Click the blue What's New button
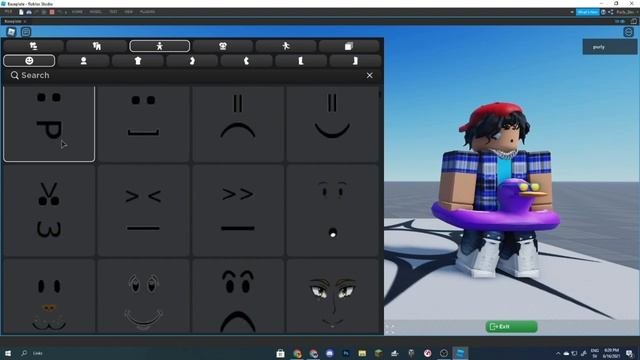 point(587,12)
